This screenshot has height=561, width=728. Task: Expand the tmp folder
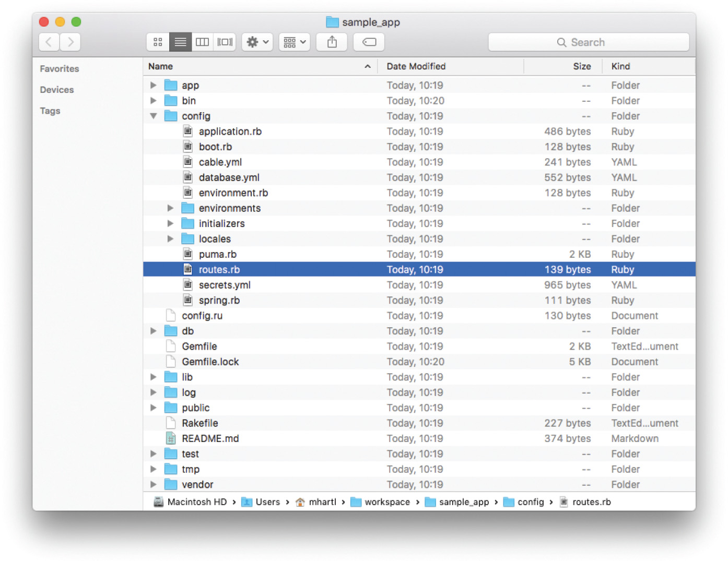click(x=153, y=469)
